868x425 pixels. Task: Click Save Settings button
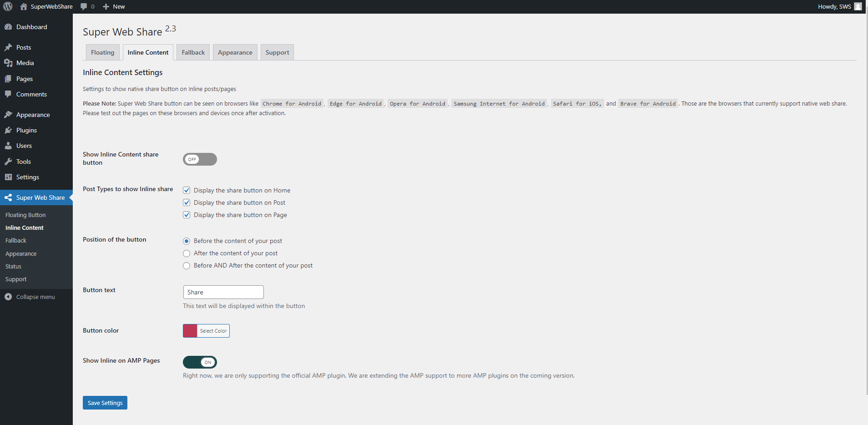[x=105, y=403]
